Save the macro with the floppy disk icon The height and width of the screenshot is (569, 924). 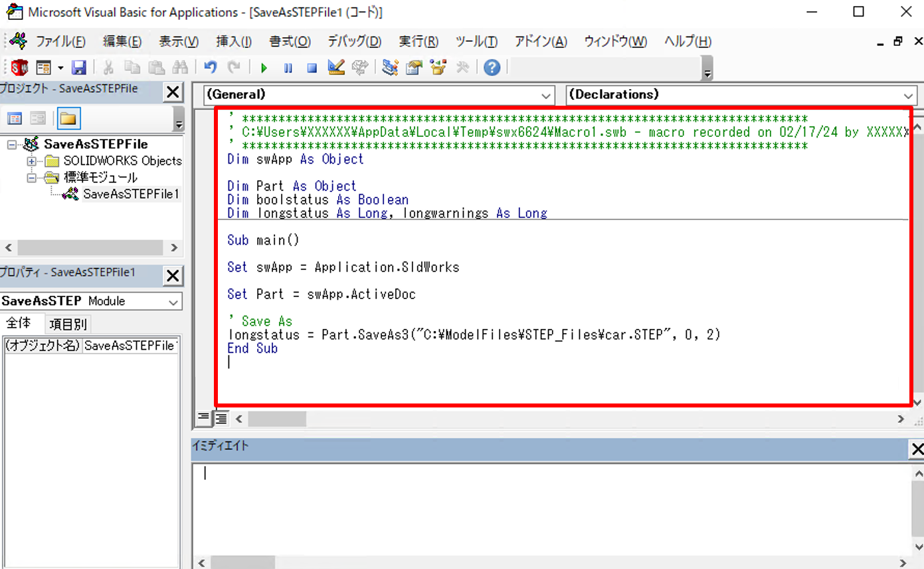[79, 67]
